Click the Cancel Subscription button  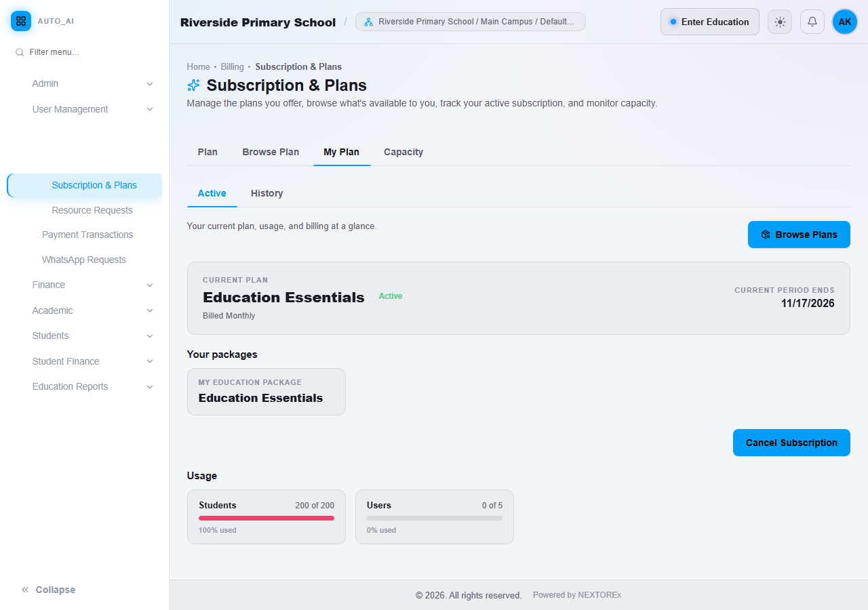pyautogui.click(x=791, y=443)
